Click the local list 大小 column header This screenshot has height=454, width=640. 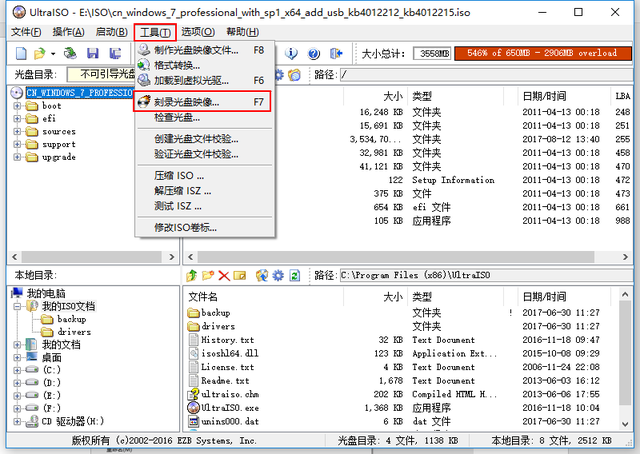(x=376, y=296)
